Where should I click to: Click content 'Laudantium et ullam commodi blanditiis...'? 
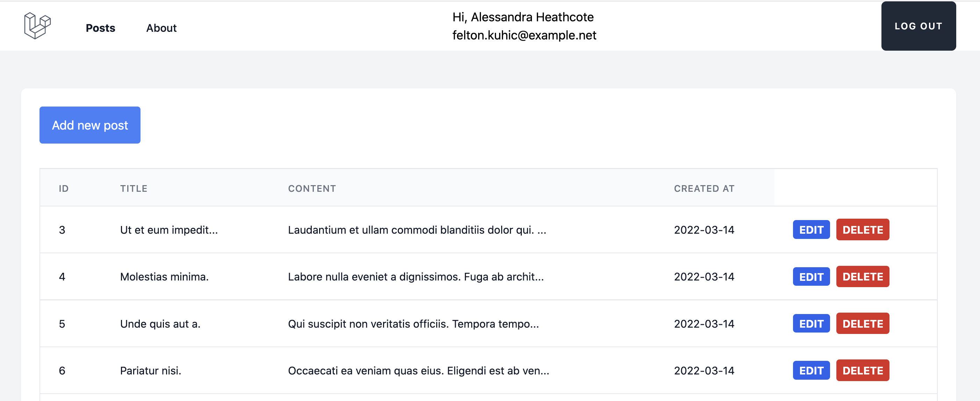click(417, 229)
